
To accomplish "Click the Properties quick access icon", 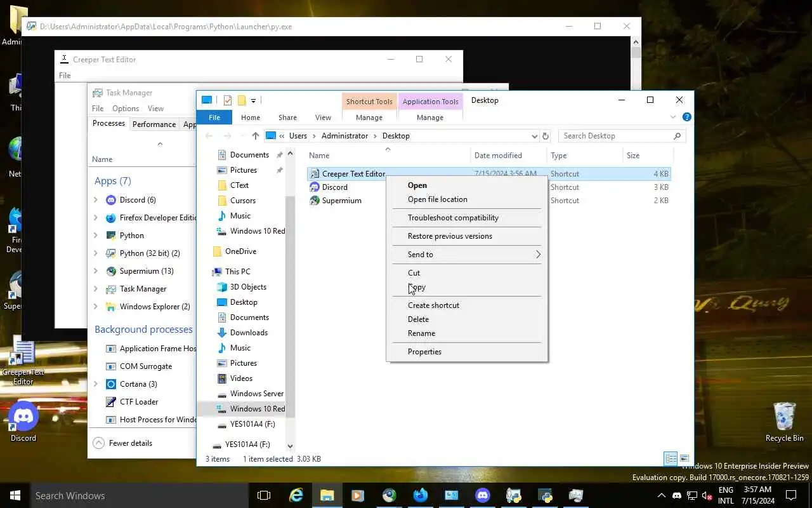I will pyautogui.click(x=228, y=100).
